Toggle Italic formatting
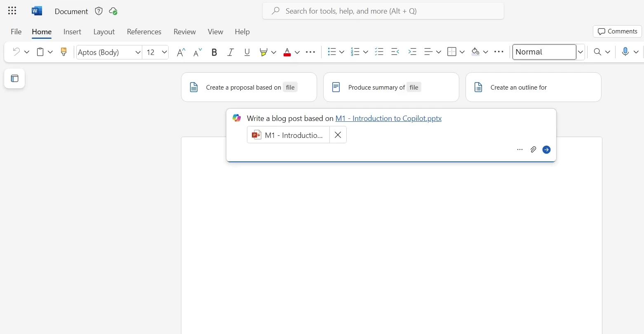This screenshot has width=644, height=334. 230,52
